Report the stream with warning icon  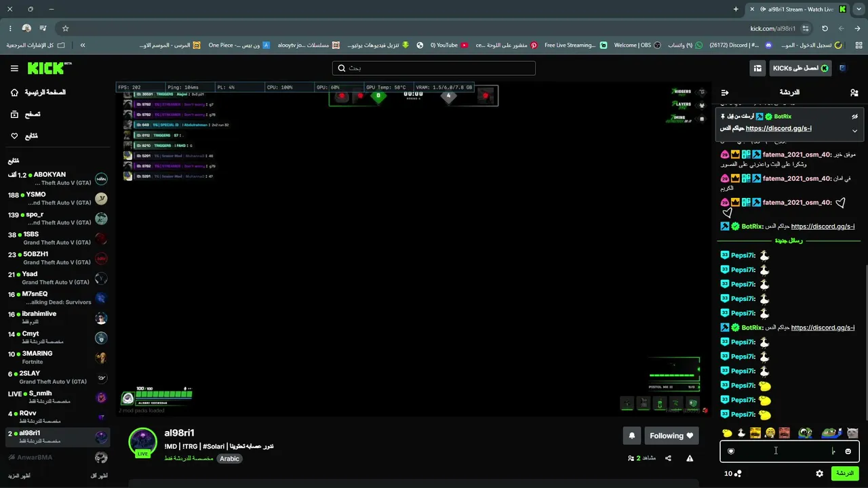click(x=690, y=458)
